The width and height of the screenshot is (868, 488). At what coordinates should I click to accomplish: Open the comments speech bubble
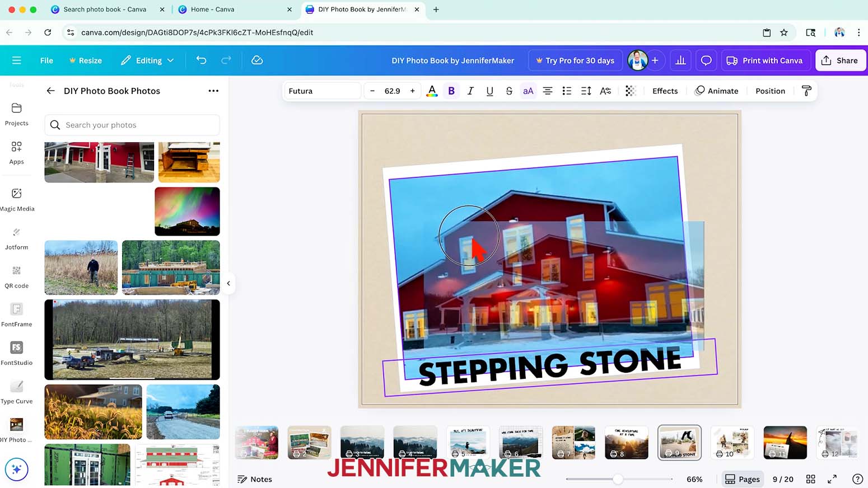706,60
